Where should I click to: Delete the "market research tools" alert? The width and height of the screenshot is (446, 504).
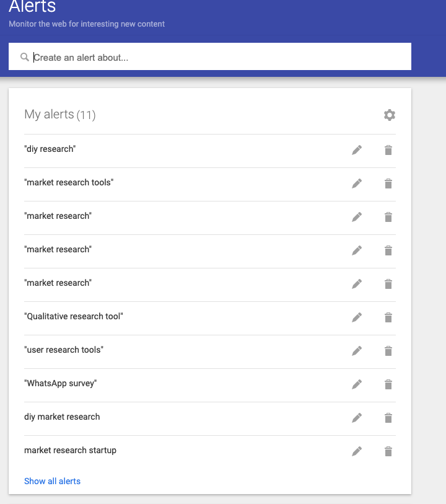pyautogui.click(x=388, y=183)
